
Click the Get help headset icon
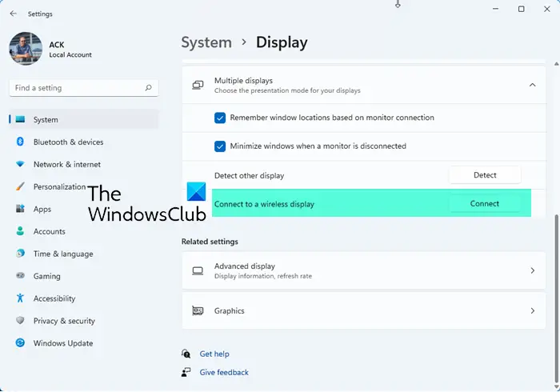click(186, 354)
